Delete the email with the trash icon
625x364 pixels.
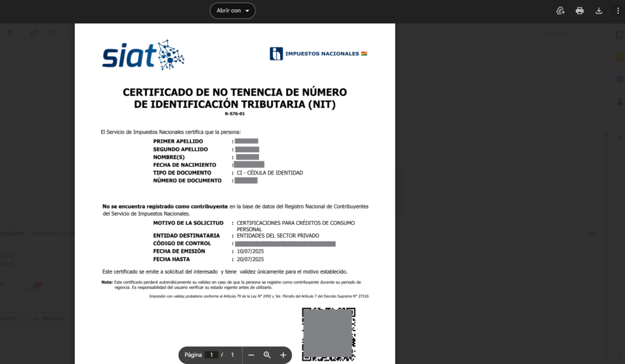10,33
